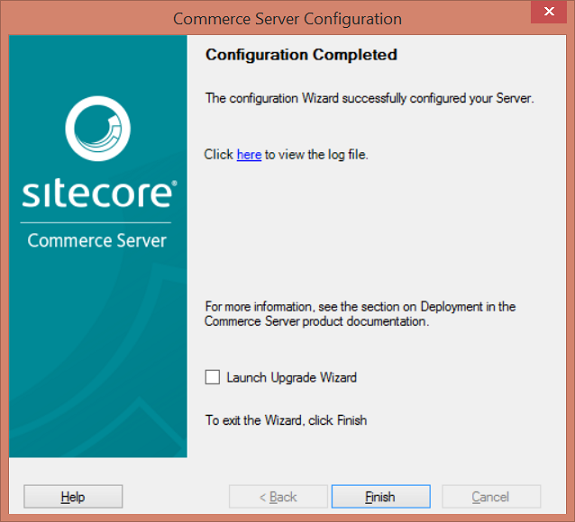Enable Launch Upgrade Wizard checkbox
The height and width of the screenshot is (522, 575).
click(x=212, y=377)
